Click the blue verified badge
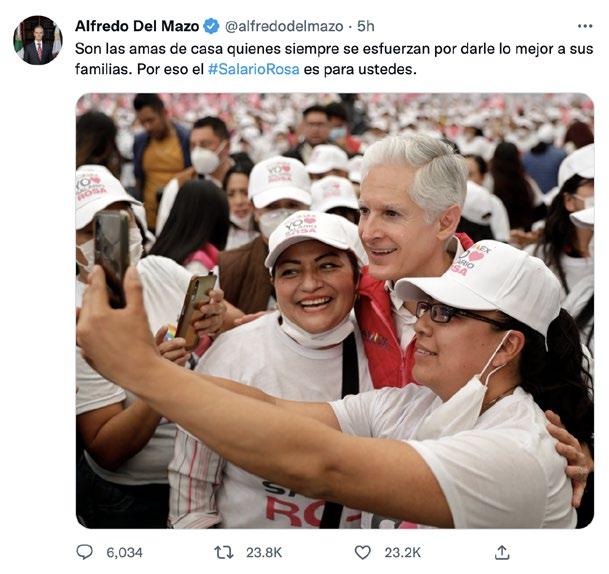The height and width of the screenshot is (574, 609). click(212, 26)
